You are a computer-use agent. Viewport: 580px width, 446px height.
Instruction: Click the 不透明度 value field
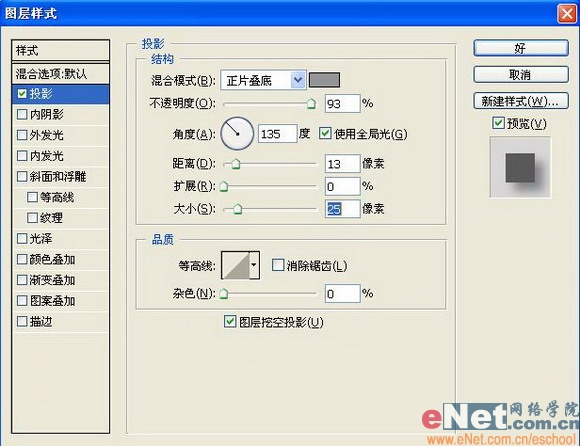pos(343,104)
